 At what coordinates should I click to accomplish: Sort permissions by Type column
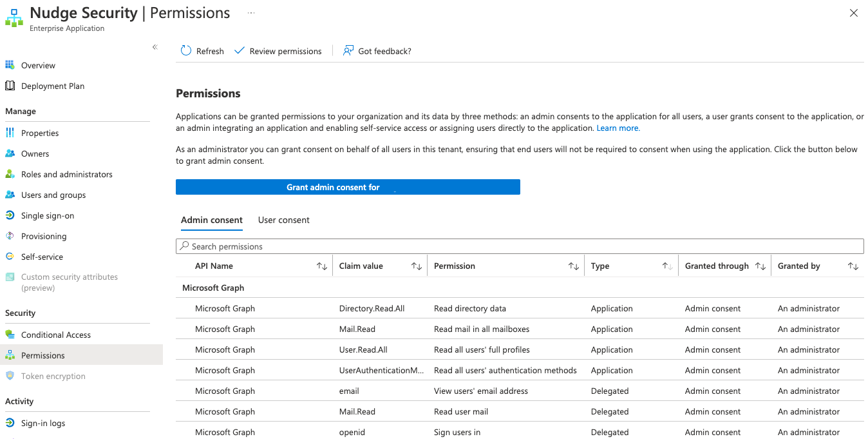[668, 266]
